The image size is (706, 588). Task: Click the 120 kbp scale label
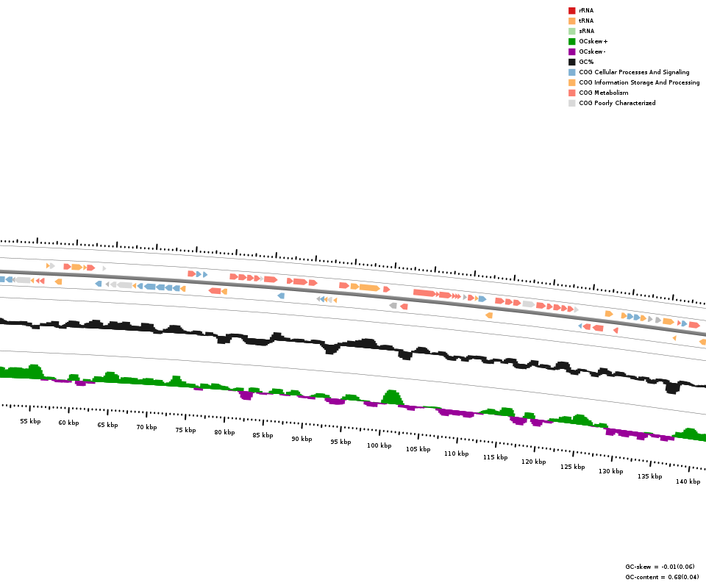click(x=533, y=462)
